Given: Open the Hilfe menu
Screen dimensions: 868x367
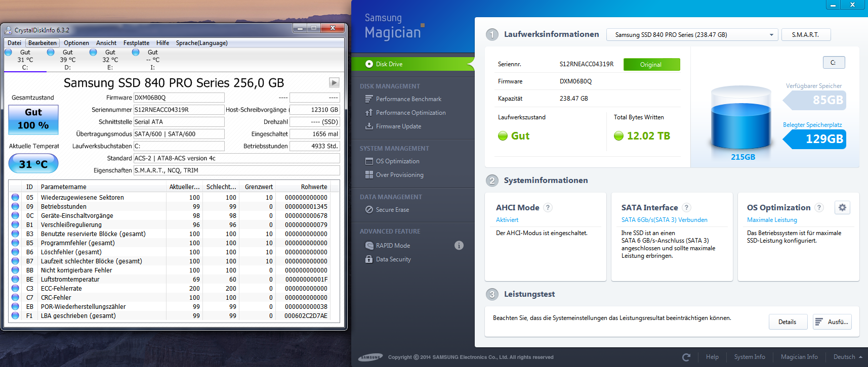Looking at the screenshot, I should pos(163,43).
